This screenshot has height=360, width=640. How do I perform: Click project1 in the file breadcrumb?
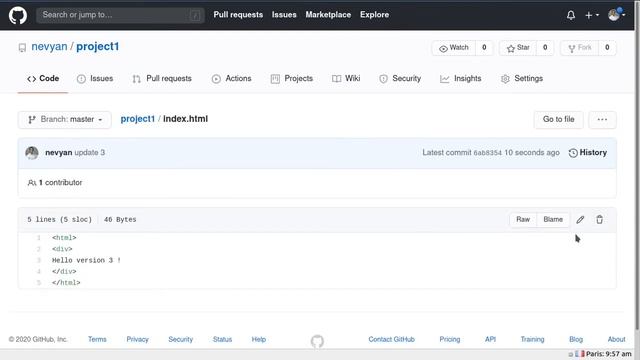(x=138, y=119)
